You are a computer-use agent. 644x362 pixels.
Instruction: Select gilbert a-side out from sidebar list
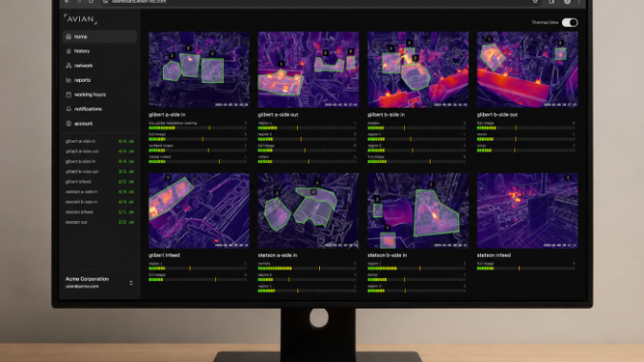coord(82,151)
